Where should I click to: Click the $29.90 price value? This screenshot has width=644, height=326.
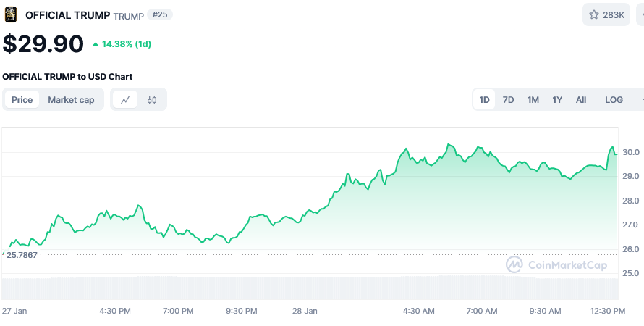(x=43, y=44)
